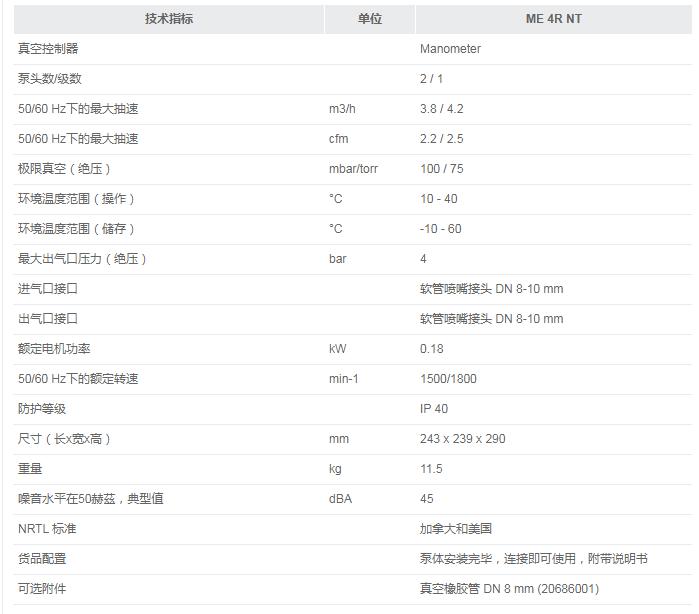Click the value 100 / 75
699x614 pixels.
click(441, 169)
